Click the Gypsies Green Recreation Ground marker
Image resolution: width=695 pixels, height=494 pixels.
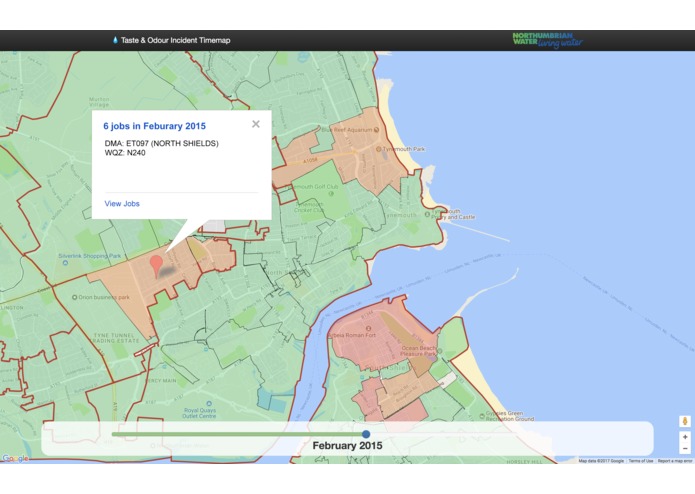click(482, 416)
